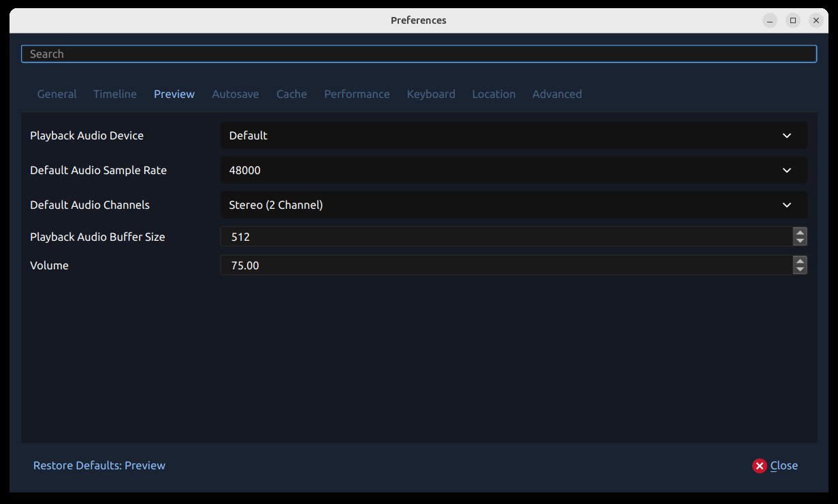Click the red X icon beside Close
This screenshot has height=504, width=838.
759,465
